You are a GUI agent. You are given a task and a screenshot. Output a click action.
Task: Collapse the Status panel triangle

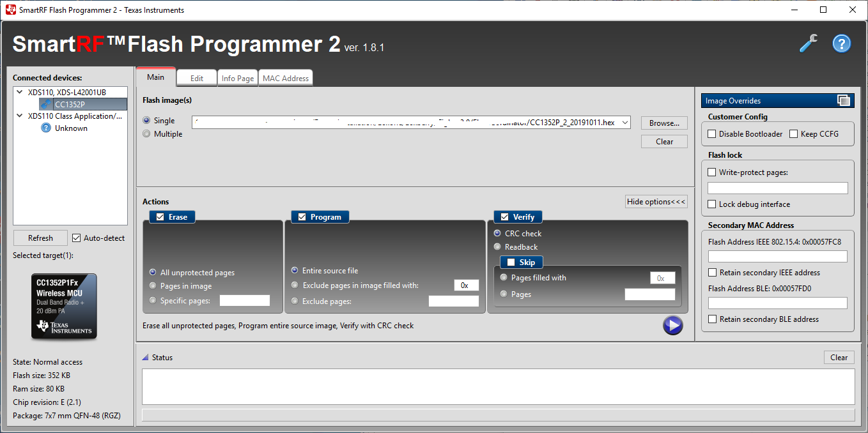(145, 358)
